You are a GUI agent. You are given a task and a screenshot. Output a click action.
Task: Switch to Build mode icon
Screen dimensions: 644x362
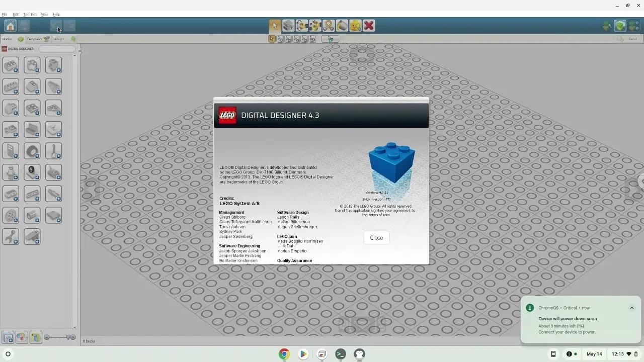[x=607, y=26]
